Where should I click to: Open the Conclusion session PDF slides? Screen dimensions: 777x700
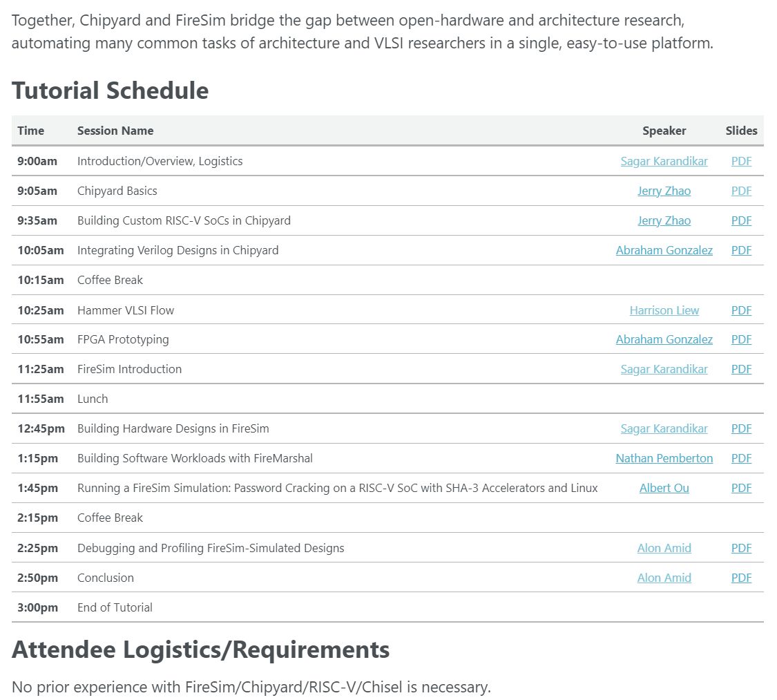click(740, 578)
